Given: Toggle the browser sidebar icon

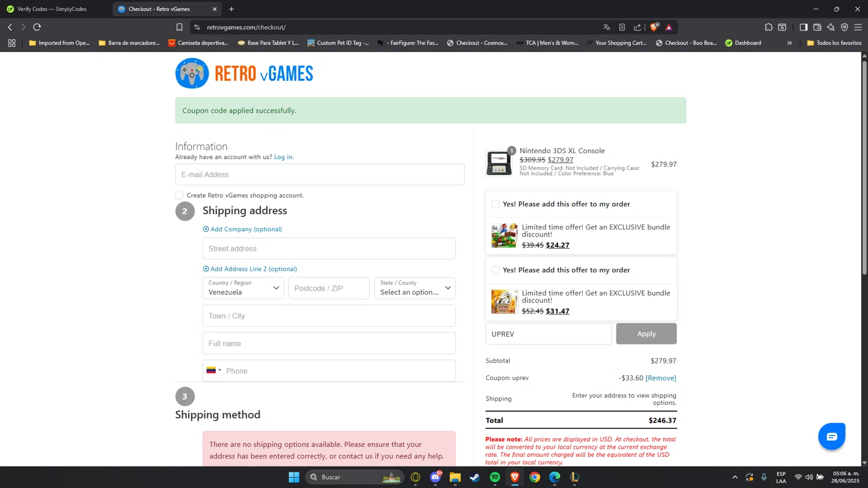Looking at the screenshot, I should pyautogui.click(x=803, y=27).
